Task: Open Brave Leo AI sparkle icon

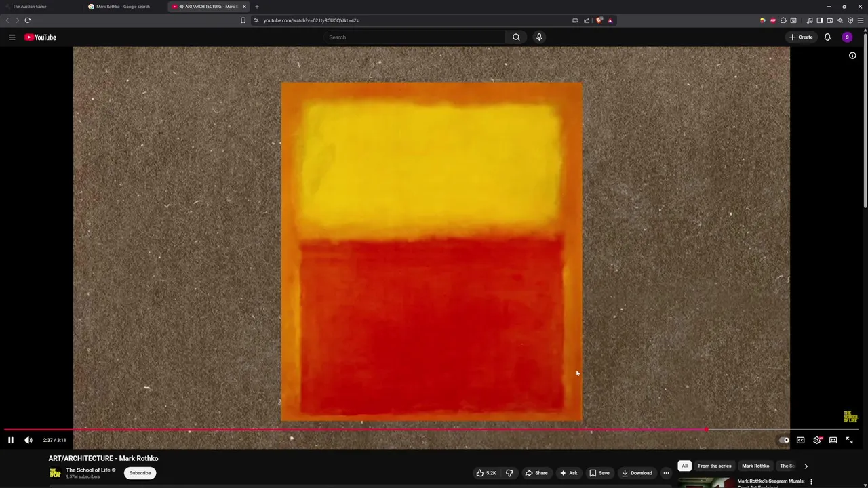Action: click(840, 20)
